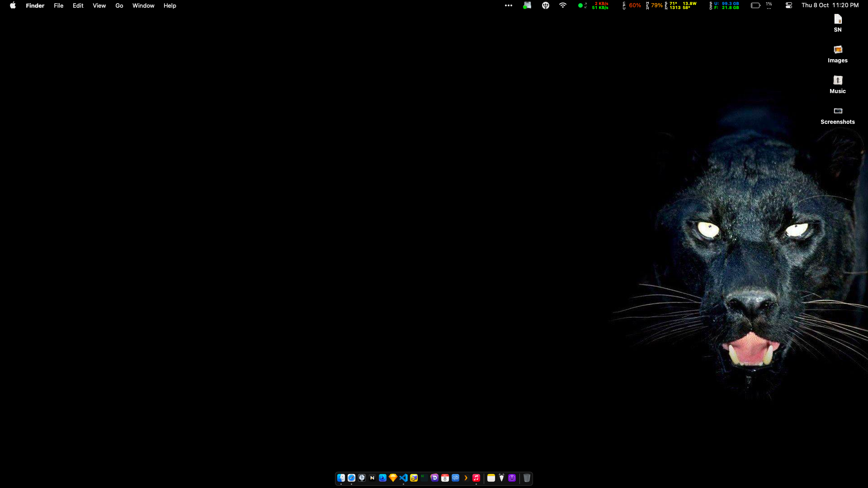This screenshot has width=868, height=488.
Task: Click the gray disc app icon beside Safari
Action: pyautogui.click(x=362, y=478)
